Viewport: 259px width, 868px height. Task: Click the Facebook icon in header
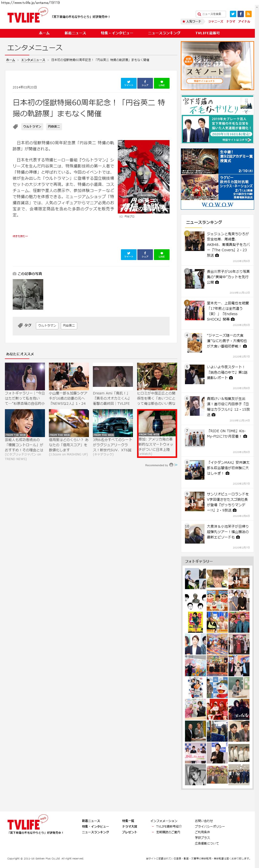(240, 14)
